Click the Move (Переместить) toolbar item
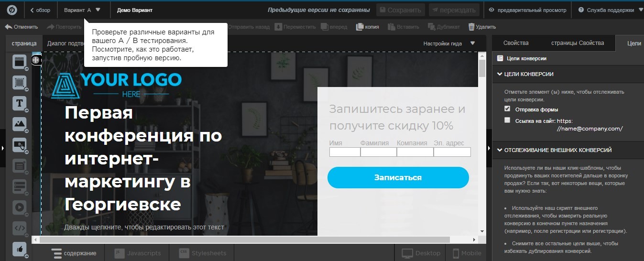644x261 pixels. pos(295,27)
